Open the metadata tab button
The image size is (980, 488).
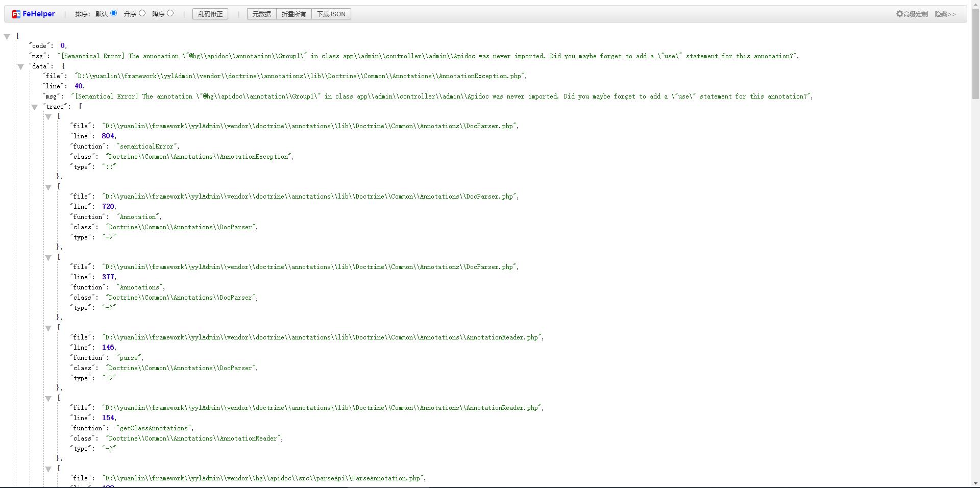(261, 14)
